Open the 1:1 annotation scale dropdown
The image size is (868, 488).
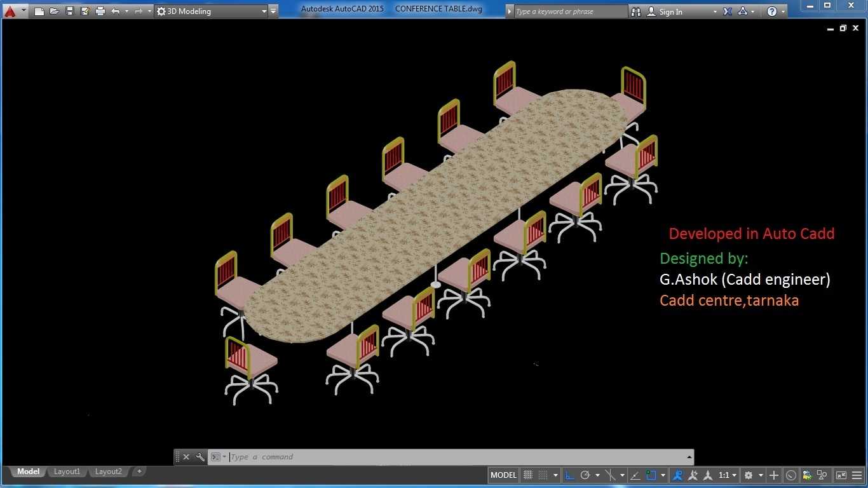tap(728, 475)
